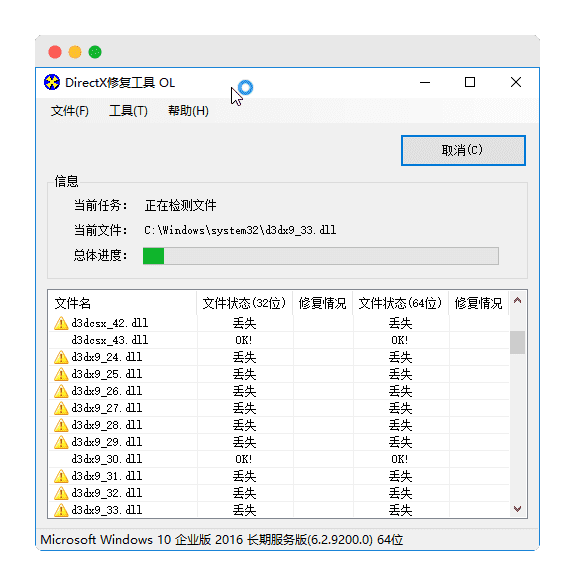575x586 pixels.
Task: Minimize the DirectX修复工具 window
Action: pos(425,82)
